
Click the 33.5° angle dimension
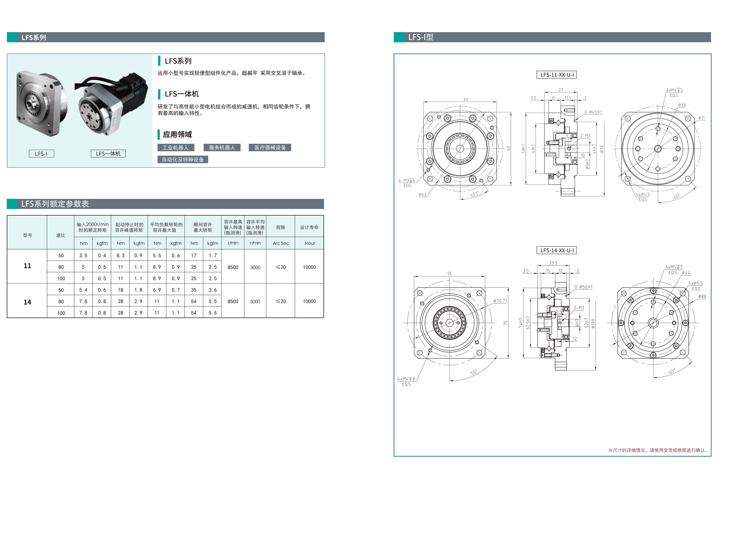(474, 194)
